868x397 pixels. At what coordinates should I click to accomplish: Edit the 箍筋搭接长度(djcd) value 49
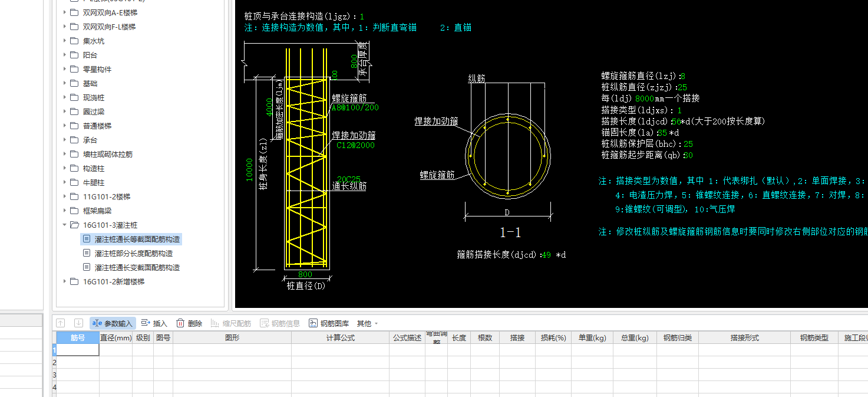(x=546, y=255)
